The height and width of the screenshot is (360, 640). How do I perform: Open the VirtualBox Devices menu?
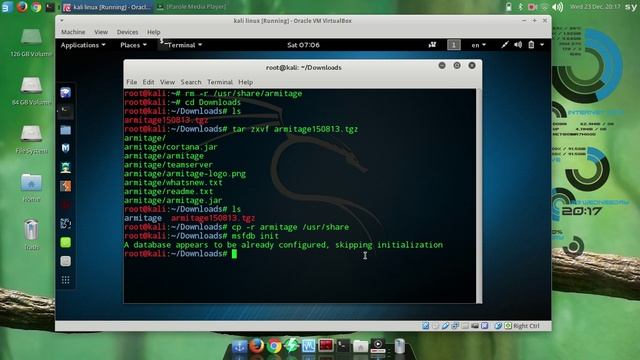[x=127, y=32]
